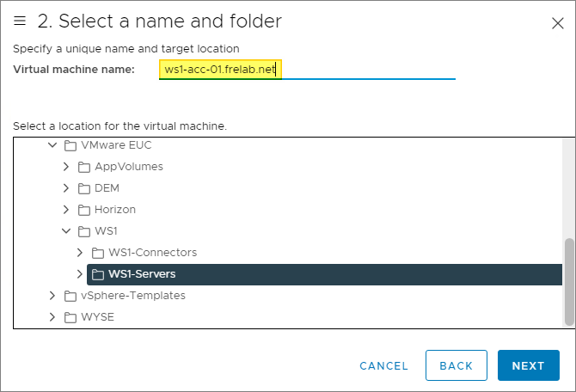Click the WYSE folder icon
The height and width of the screenshot is (392, 576).
(70, 317)
